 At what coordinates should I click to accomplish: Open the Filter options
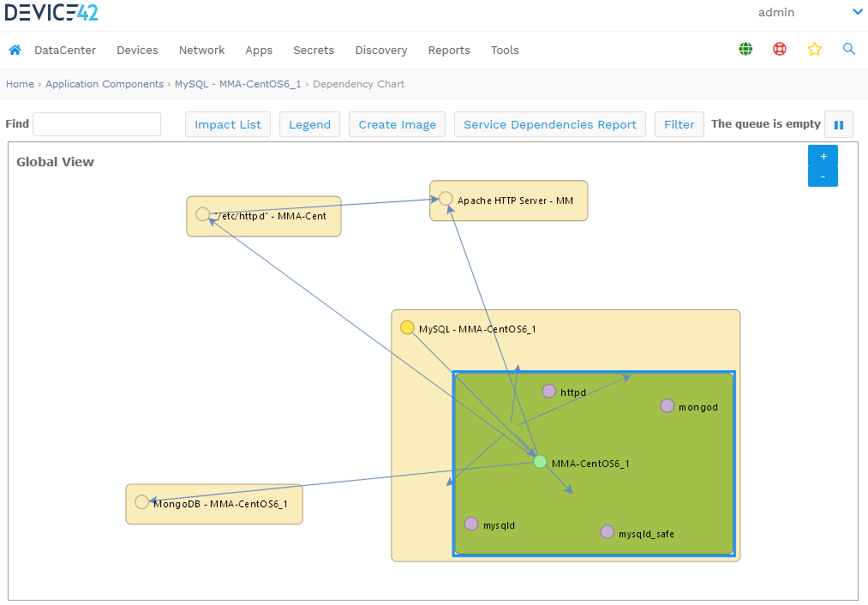(679, 124)
